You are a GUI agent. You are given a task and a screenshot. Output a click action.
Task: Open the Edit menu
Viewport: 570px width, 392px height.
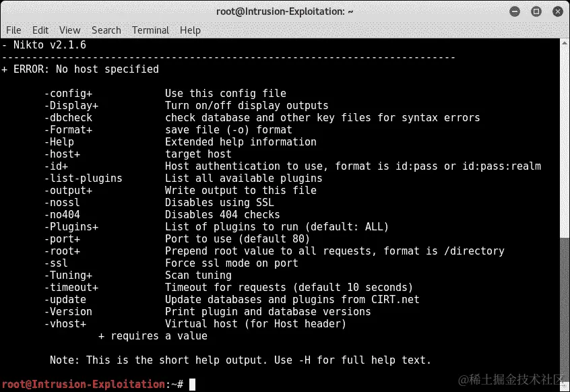(x=40, y=30)
